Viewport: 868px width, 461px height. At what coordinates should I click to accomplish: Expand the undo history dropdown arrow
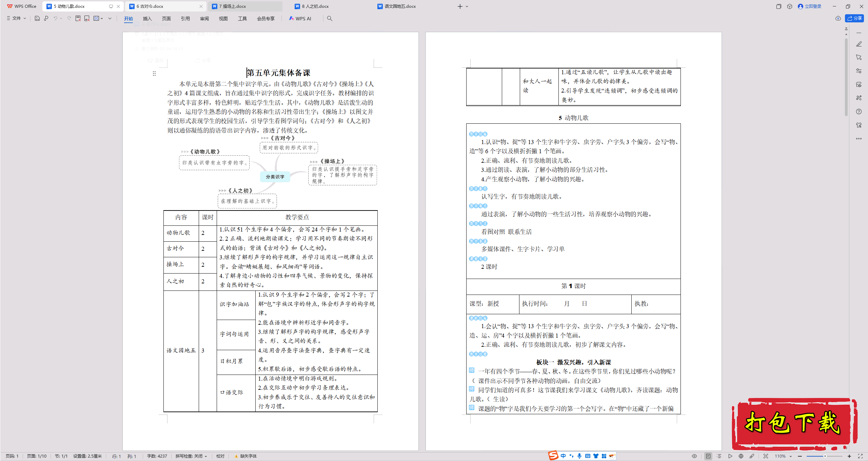(61, 18)
